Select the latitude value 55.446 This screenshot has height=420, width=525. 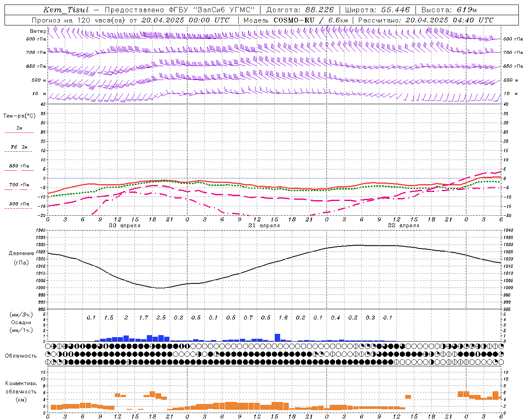(x=395, y=10)
